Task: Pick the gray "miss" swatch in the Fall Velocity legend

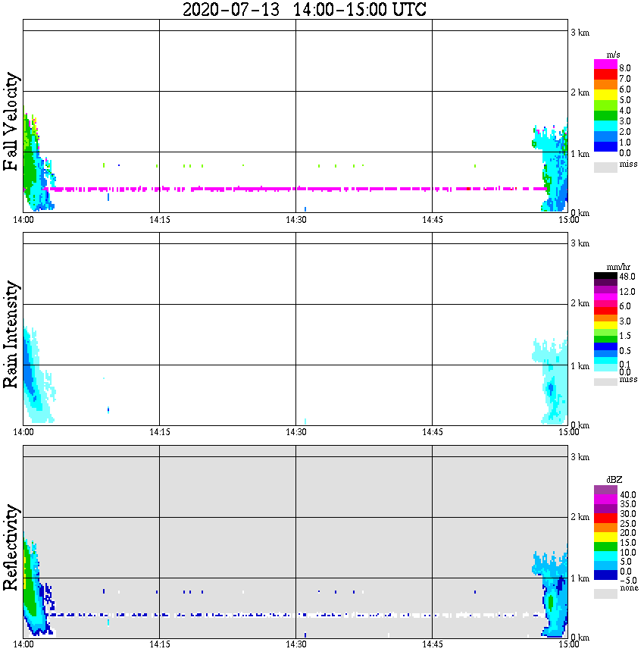Action: point(605,167)
